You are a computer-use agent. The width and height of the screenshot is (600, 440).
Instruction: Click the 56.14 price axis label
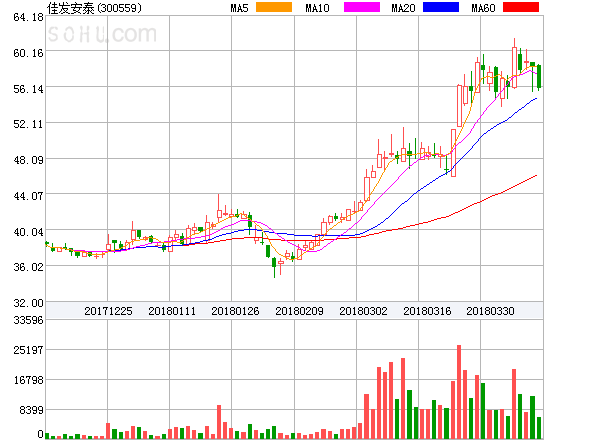(28, 89)
